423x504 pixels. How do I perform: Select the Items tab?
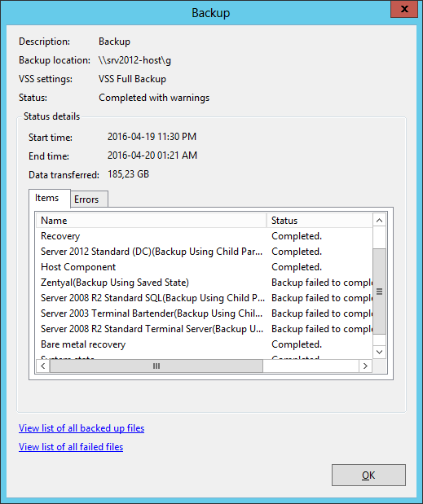pos(49,198)
